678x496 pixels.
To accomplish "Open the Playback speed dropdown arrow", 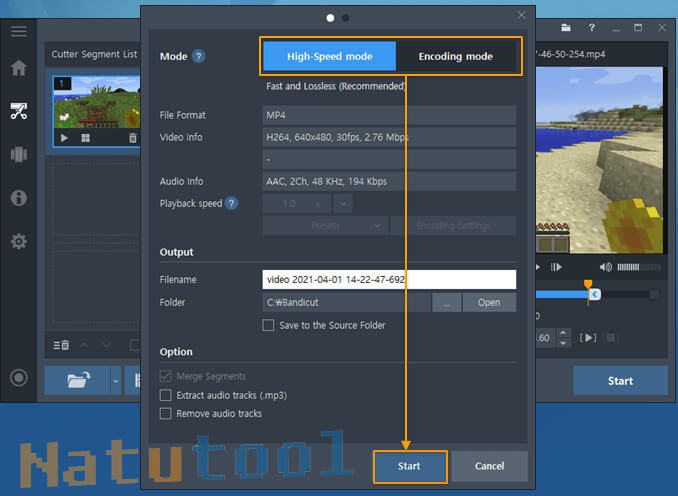I will pos(343,203).
